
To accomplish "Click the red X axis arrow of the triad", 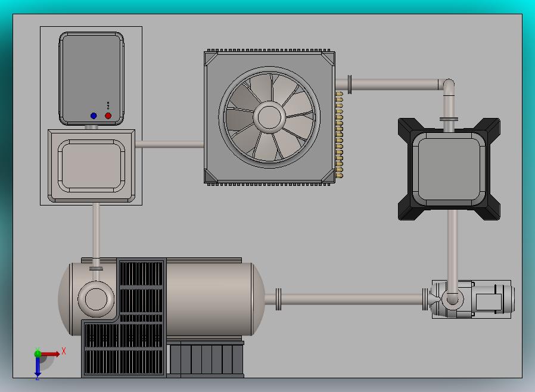I will point(51,354).
